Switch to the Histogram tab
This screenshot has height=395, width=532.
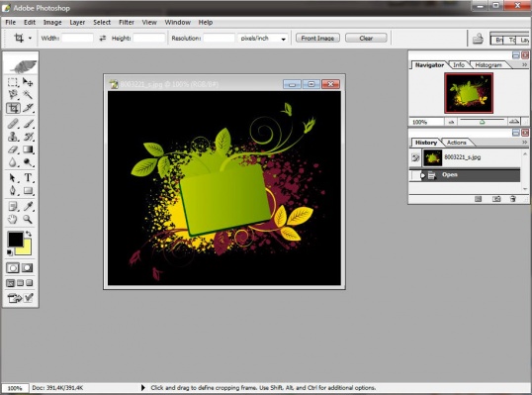[488, 65]
